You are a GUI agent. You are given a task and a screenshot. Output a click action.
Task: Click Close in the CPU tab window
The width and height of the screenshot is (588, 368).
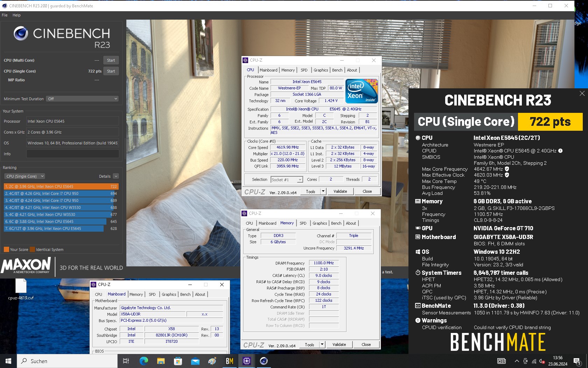pyautogui.click(x=367, y=191)
